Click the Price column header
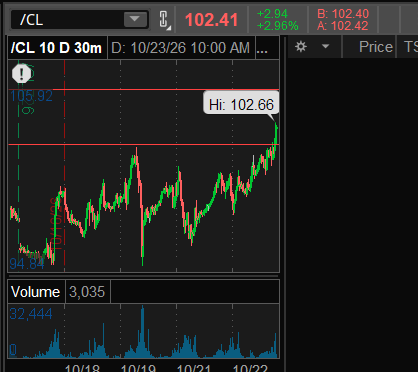This screenshot has height=372, width=418. [x=376, y=47]
